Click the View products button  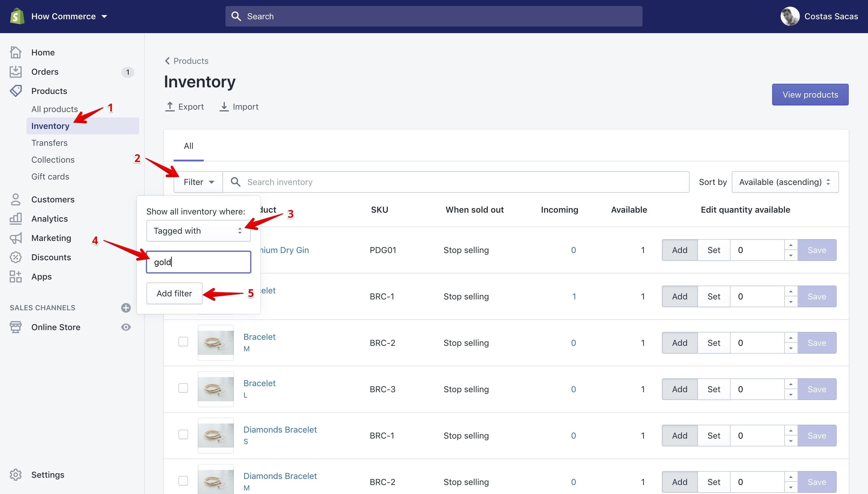tap(810, 95)
